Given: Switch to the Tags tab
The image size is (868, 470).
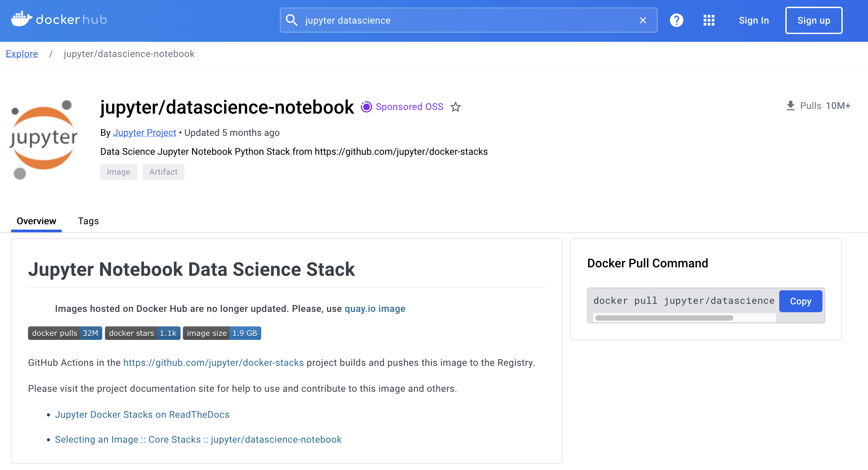Looking at the screenshot, I should 88,221.
